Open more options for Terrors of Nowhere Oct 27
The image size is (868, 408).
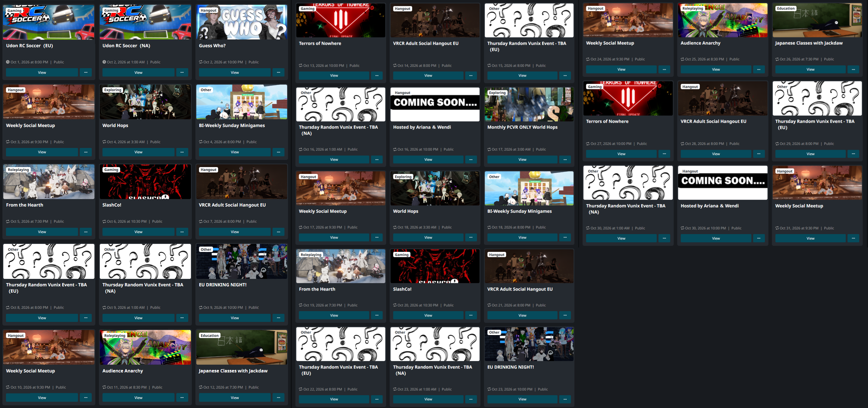point(664,154)
